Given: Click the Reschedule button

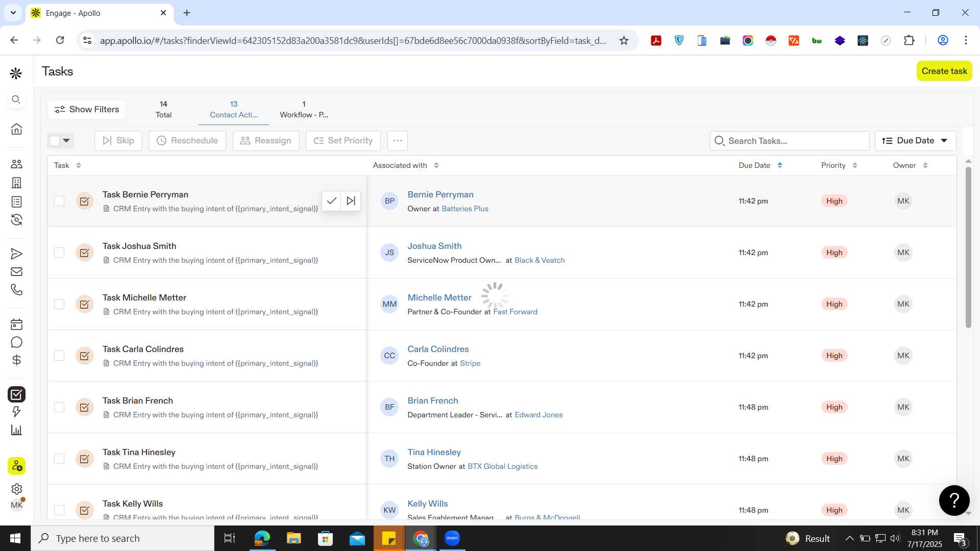Looking at the screenshot, I should pyautogui.click(x=187, y=140).
